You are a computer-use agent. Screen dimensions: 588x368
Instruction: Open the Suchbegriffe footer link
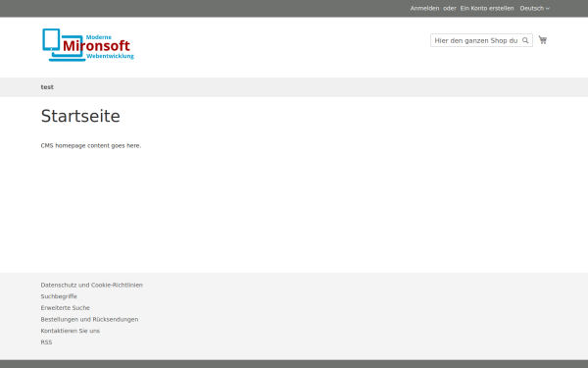point(59,296)
